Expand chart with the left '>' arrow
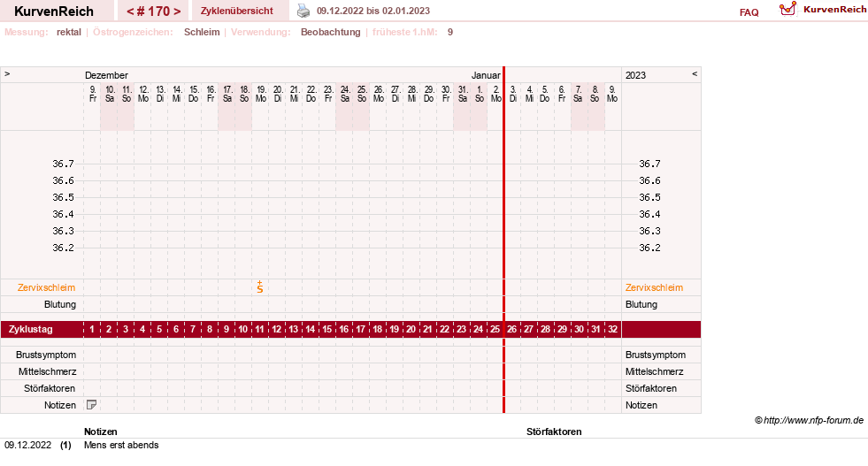Screen dimensions: 868x466 tap(7, 73)
